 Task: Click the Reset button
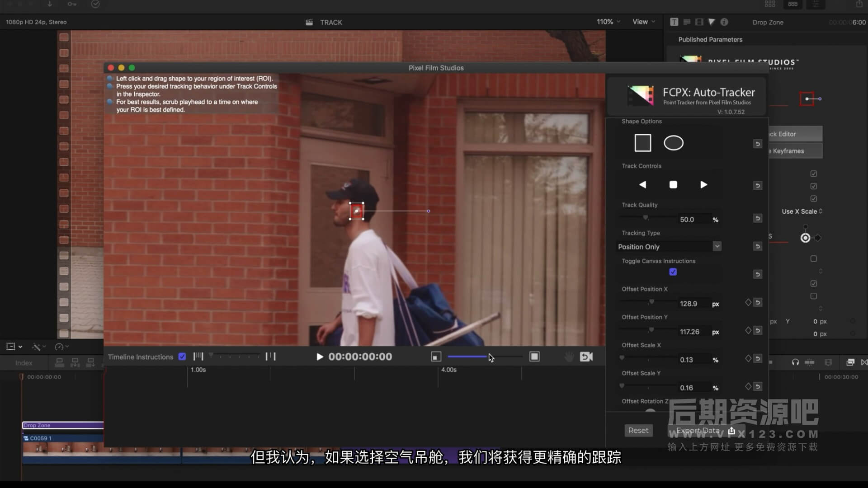click(638, 430)
